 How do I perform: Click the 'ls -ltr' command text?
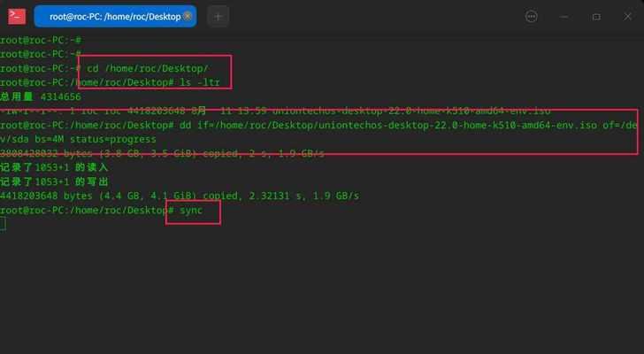point(200,82)
